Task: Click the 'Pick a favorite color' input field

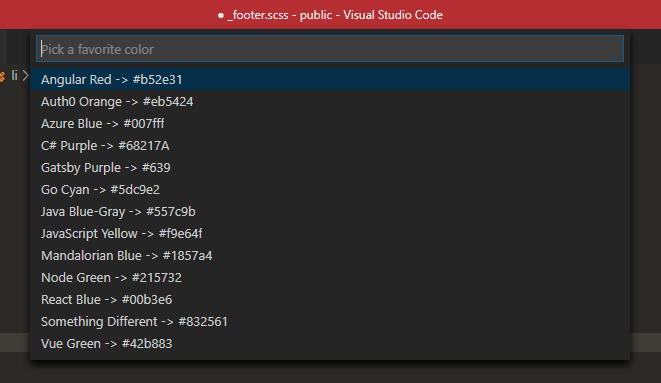Action: click(330, 49)
